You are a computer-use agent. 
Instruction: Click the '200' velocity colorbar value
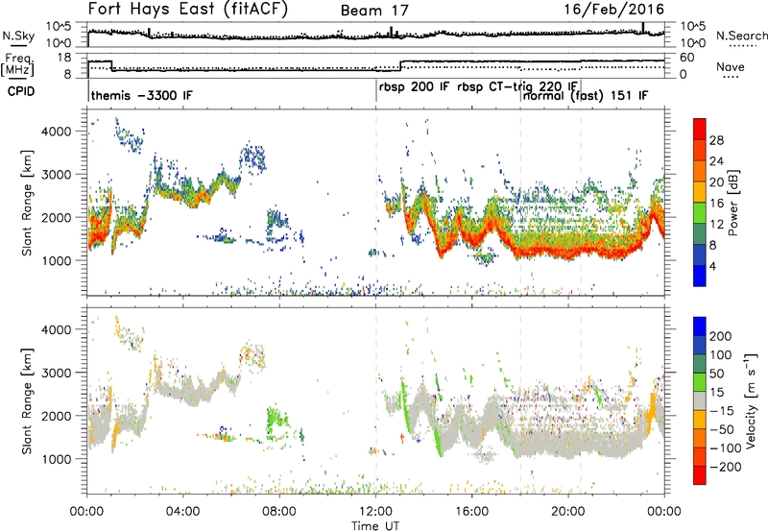[721, 336]
